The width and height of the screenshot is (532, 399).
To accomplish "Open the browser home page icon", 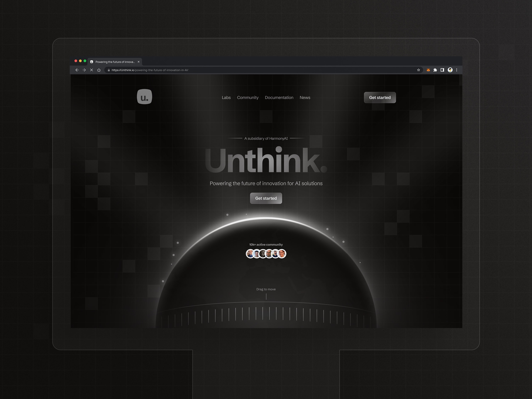I will pyautogui.click(x=99, y=70).
